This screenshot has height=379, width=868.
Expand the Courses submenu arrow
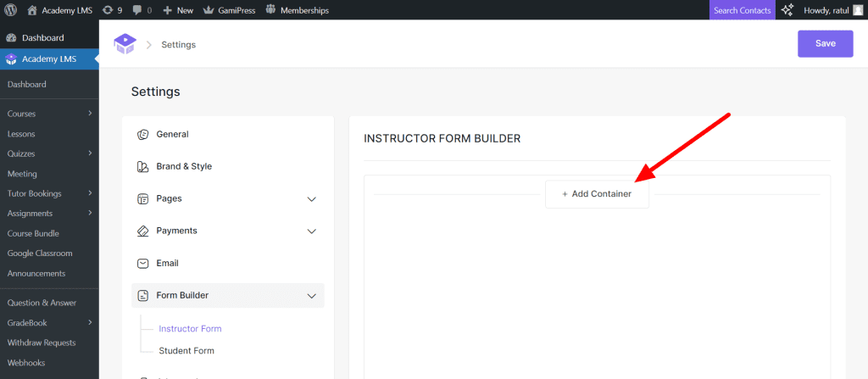point(90,114)
